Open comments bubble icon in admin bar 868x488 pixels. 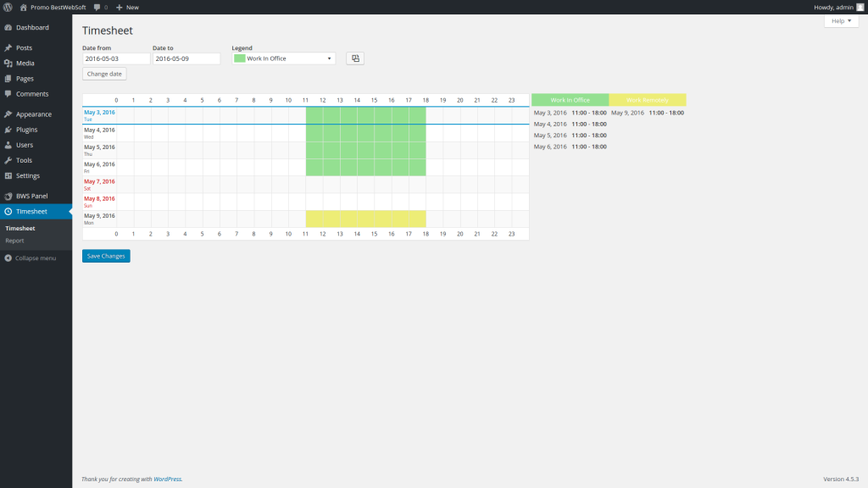pos(97,7)
